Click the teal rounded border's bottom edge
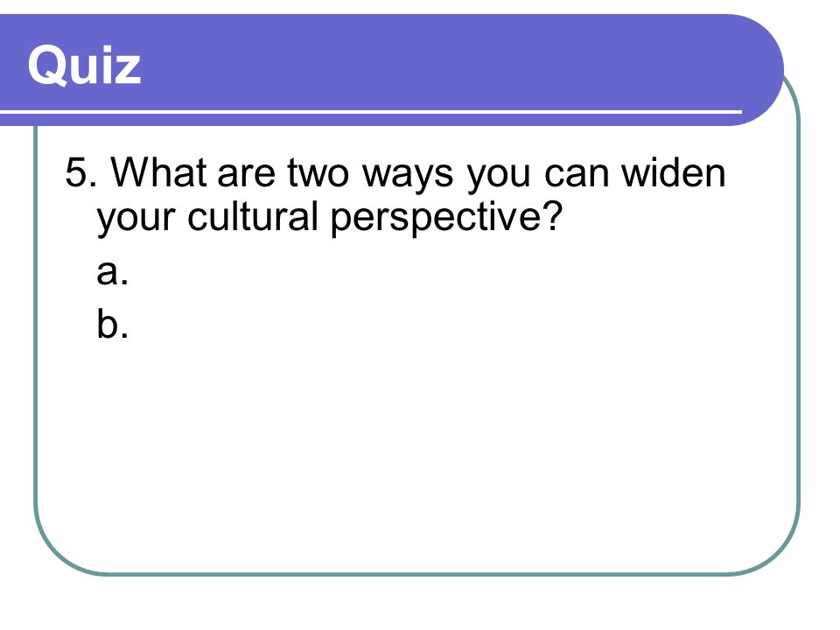The width and height of the screenshot is (840, 630). [418, 574]
